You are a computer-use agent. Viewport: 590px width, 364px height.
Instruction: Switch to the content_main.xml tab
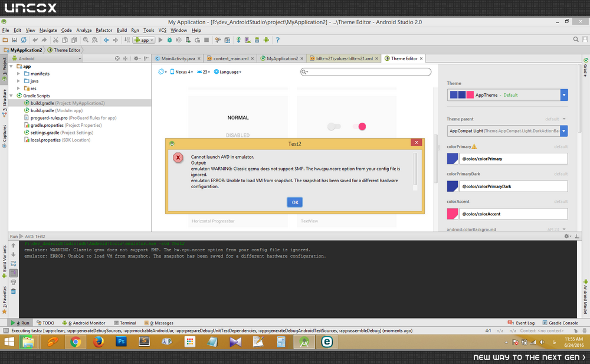click(231, 58)
